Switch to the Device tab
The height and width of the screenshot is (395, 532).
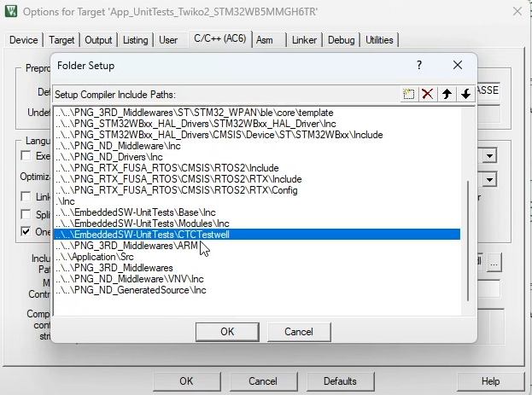pos(23,40)
